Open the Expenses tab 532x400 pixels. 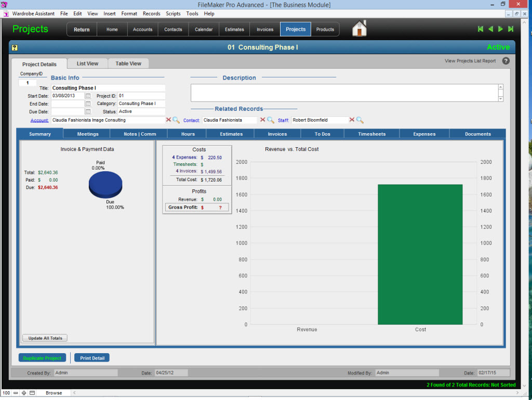click(424, 134)
